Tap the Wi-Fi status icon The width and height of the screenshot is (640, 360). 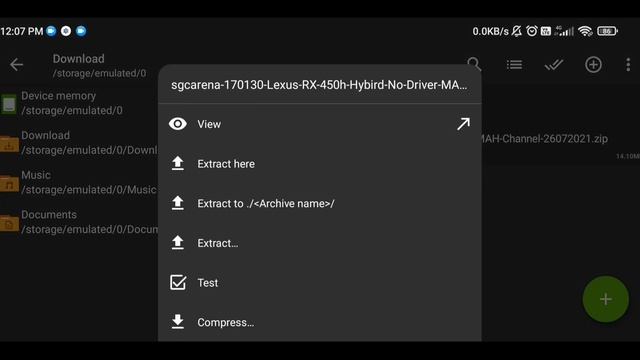pos(585,31)
